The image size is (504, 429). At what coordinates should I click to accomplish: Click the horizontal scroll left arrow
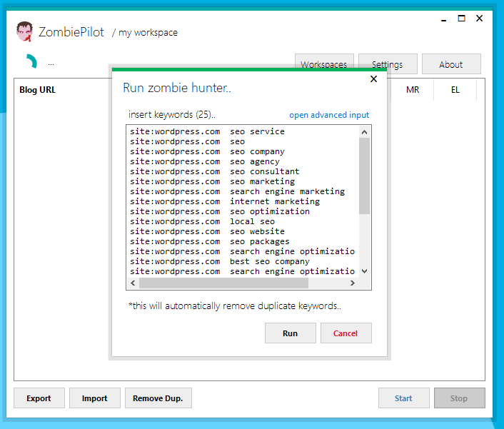(133, 283)
